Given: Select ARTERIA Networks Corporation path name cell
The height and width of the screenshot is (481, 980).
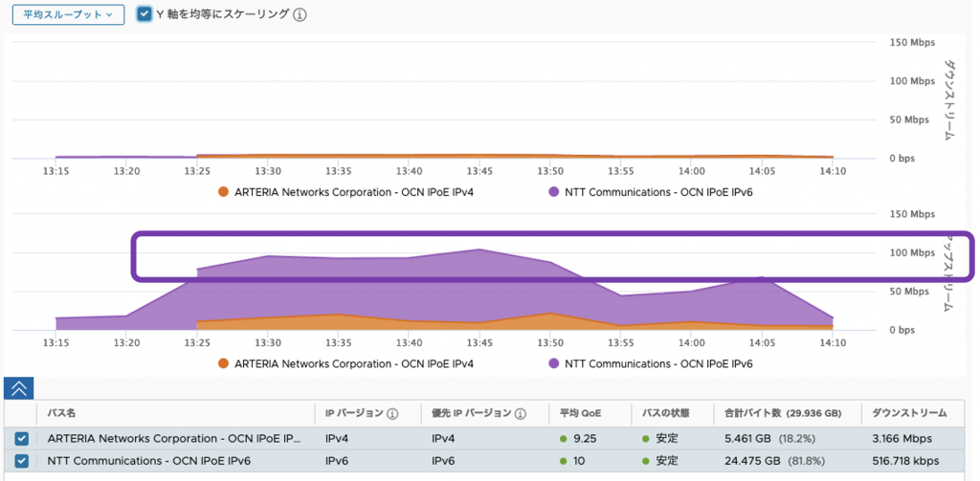Looking at the screenshot, I should tap(174, 439).
